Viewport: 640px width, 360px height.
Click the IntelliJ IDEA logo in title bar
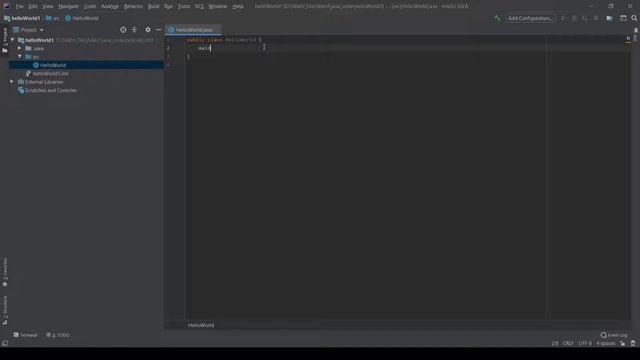pos(6,6)
